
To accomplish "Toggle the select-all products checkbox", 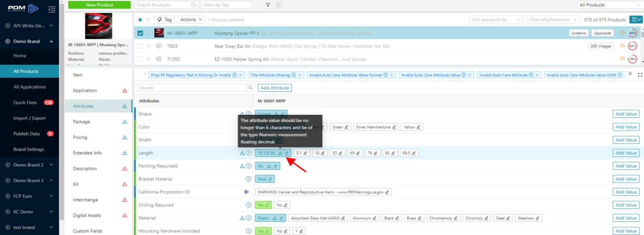I will pos(140,20).
